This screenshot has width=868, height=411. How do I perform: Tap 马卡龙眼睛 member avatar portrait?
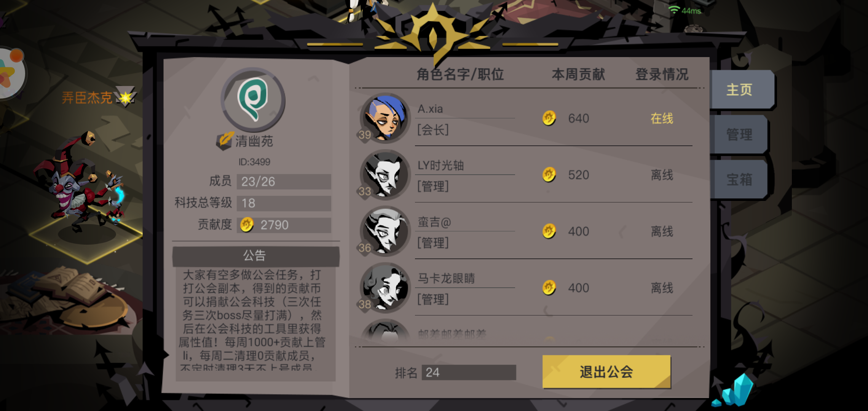(385, 288)
